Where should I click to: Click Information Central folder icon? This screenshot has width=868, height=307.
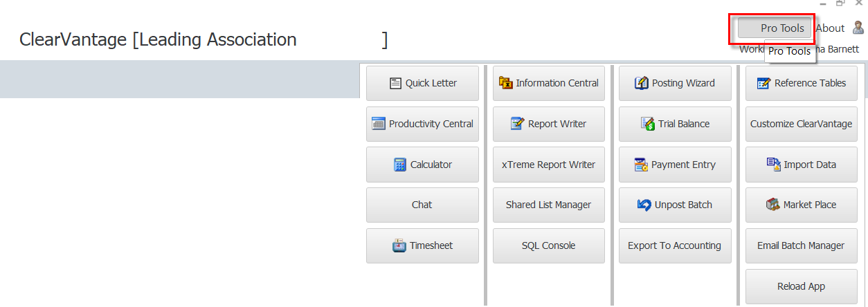(x=505, y=83)
